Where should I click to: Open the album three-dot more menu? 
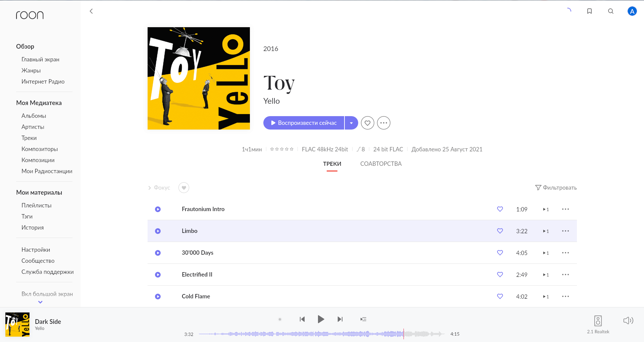(384, 123)
